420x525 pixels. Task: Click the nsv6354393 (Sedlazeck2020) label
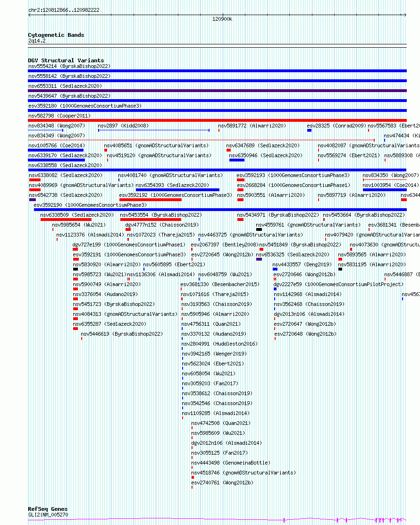[172, 185]
